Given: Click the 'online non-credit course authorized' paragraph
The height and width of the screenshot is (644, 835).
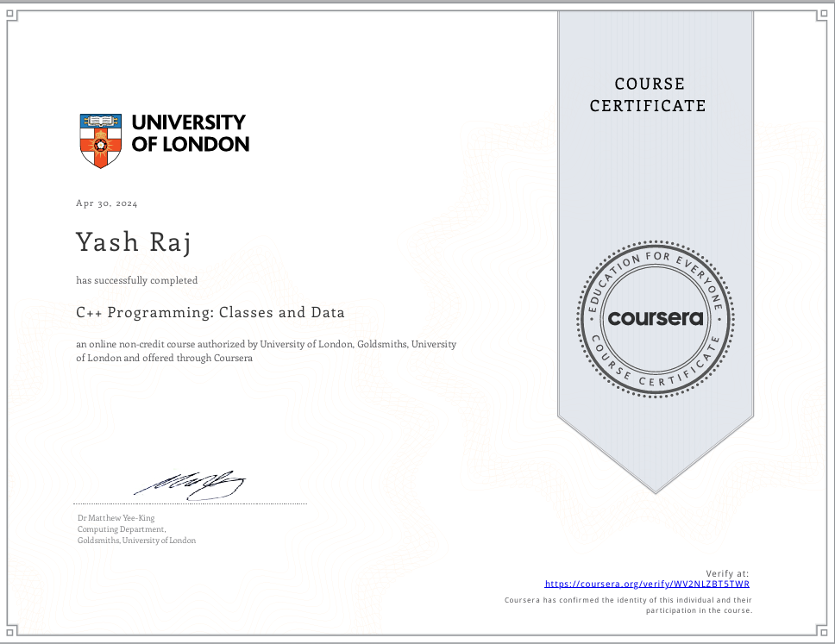Looking at the screenshot, I should (266, 351).
